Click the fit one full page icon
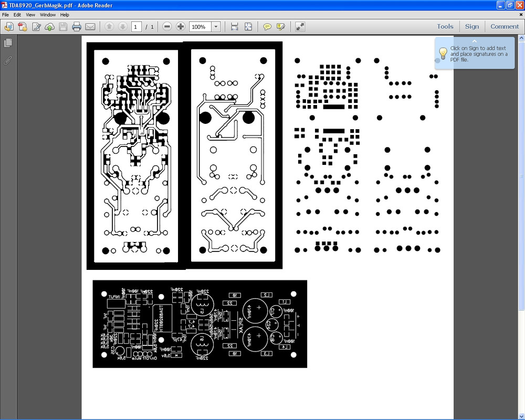Image resolution: width=525 pixels, height=420 pixels. point(248,26)
